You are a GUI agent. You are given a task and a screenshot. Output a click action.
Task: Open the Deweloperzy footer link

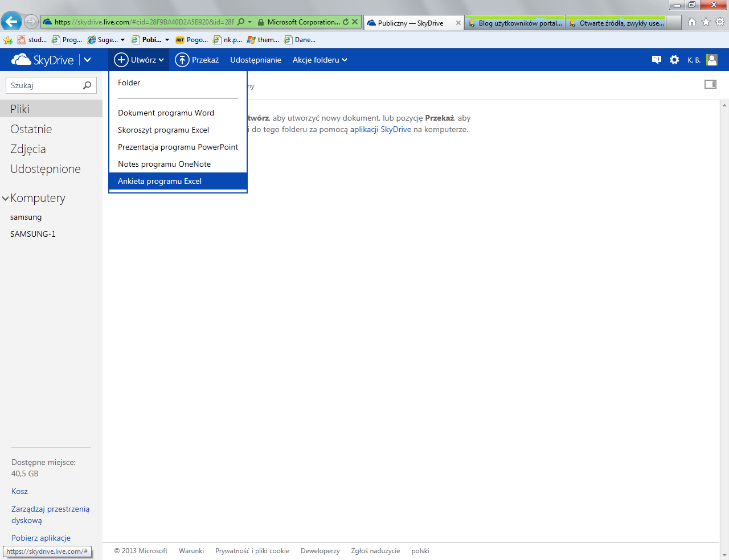(x=320, y=551)
